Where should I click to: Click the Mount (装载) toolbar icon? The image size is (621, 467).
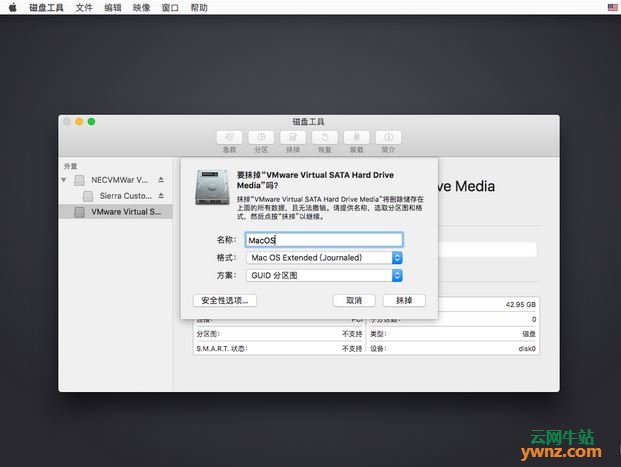pos(355,137)
